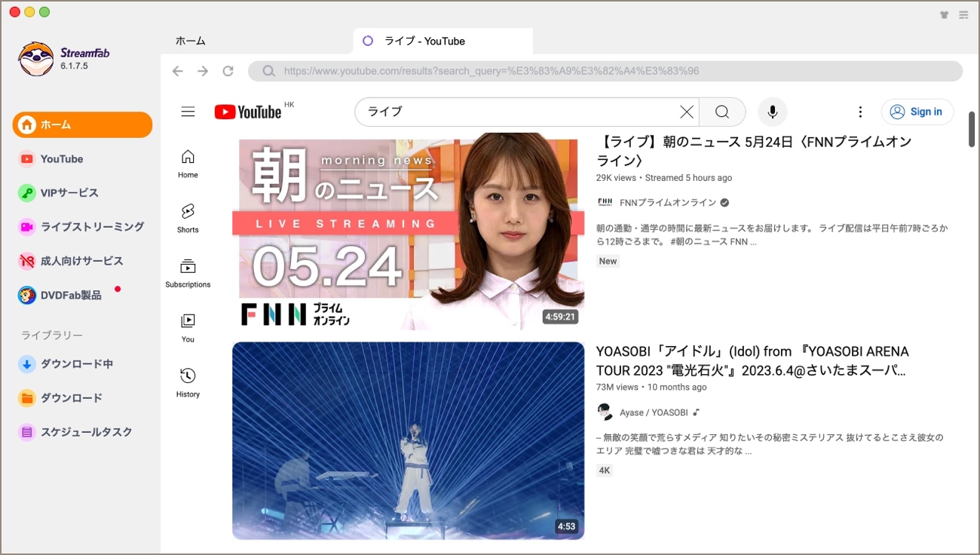The width and height of the screenshot is (980, 555).
Task: Click the green VIP key icon
Action: click(x=27, y=193)
